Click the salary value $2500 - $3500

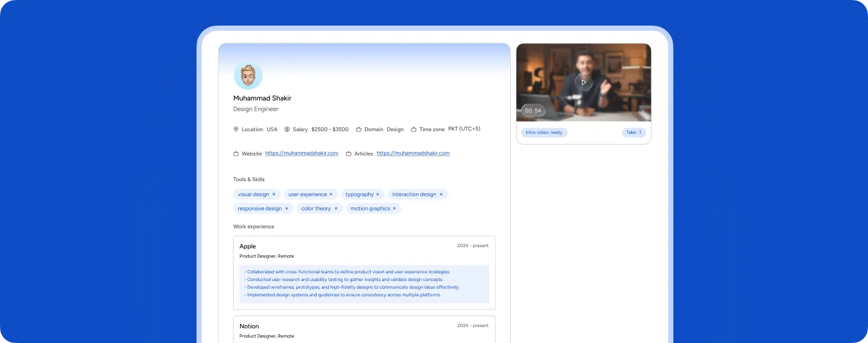[330, 129]
